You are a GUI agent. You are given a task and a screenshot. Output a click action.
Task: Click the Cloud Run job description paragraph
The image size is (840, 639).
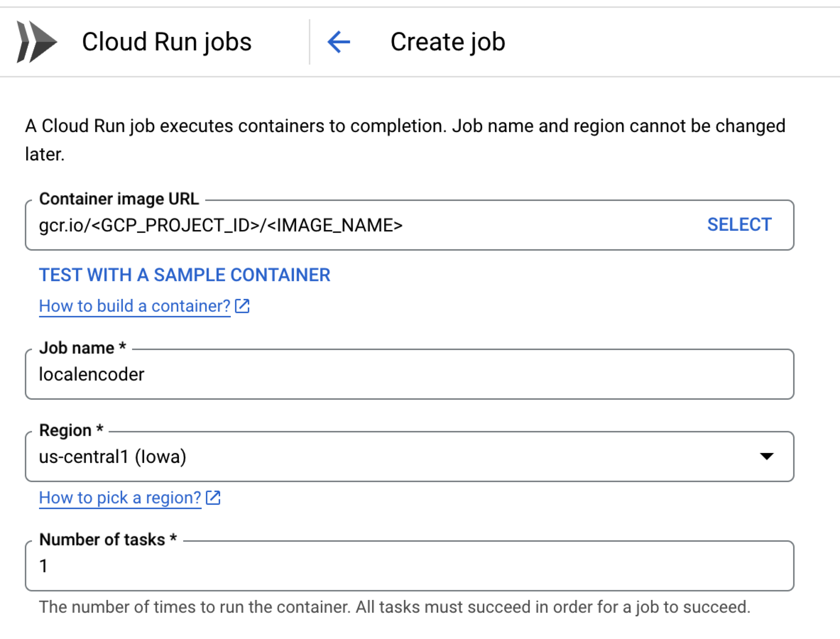(x=405, y=140)
